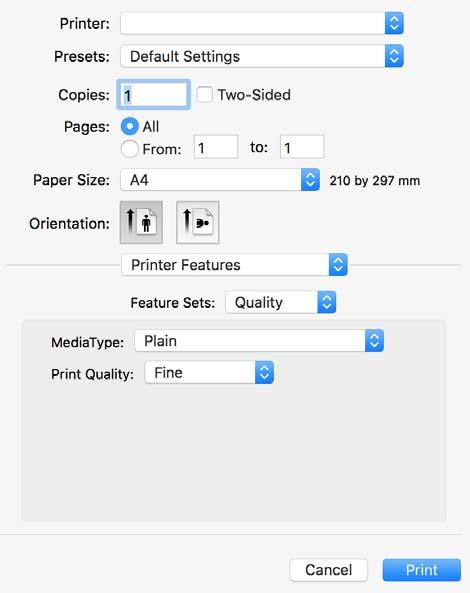Click the Paper Size blue arrows icon
The image size is (470, 593).
click(310, 180)
